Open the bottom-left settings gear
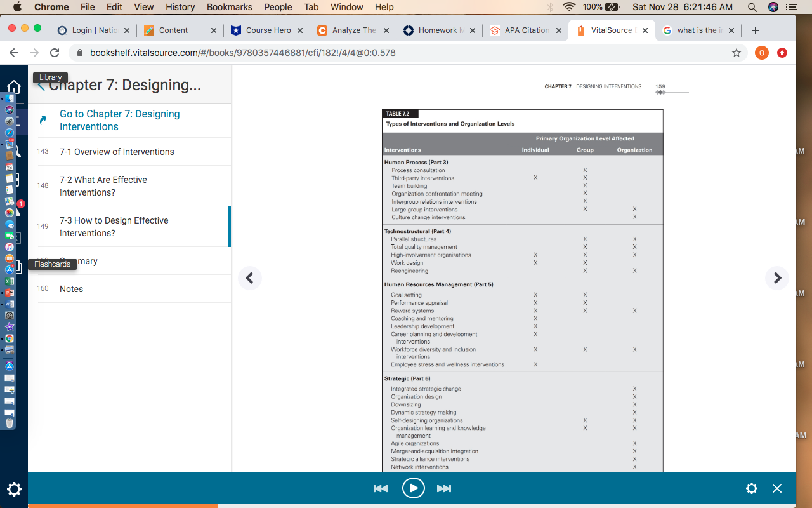 14,489
